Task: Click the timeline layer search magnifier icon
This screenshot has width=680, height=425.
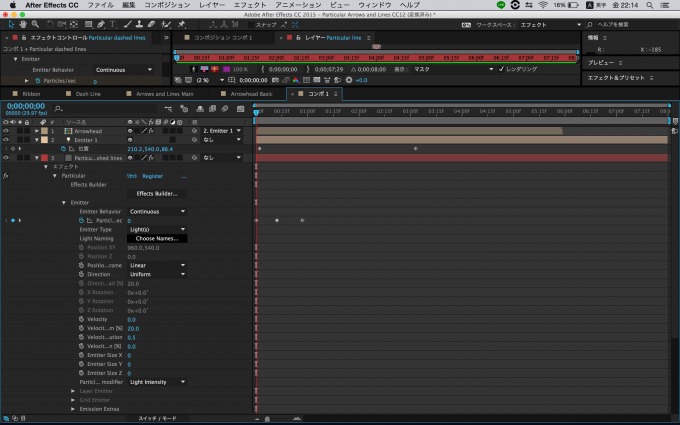Action: point(59,107)
